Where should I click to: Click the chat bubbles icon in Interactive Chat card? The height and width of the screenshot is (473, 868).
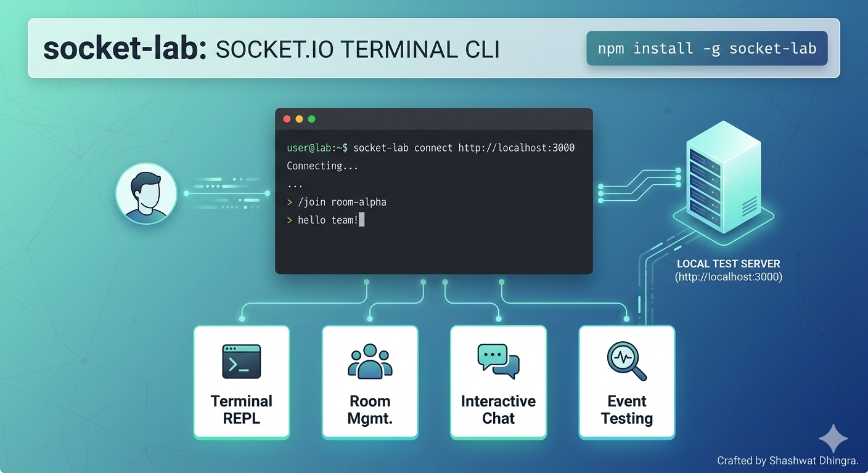coord(498,361)
